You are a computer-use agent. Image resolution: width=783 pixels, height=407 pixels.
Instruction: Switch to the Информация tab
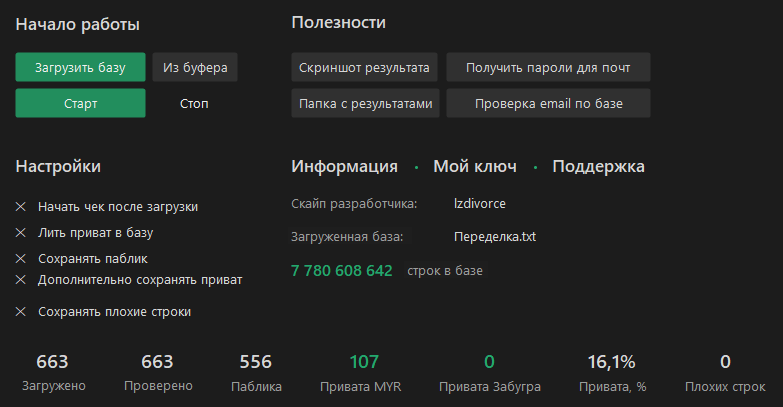[x=345, y=166]
